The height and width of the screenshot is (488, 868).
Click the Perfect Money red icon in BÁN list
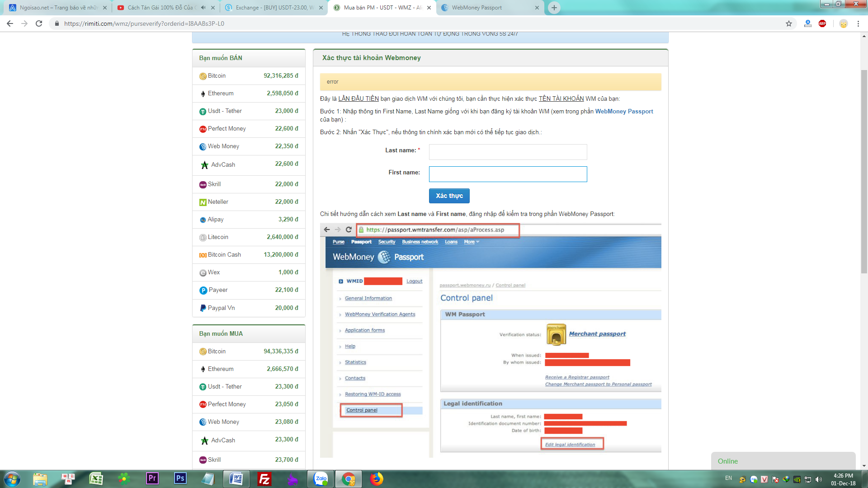(x=203, y=129)
